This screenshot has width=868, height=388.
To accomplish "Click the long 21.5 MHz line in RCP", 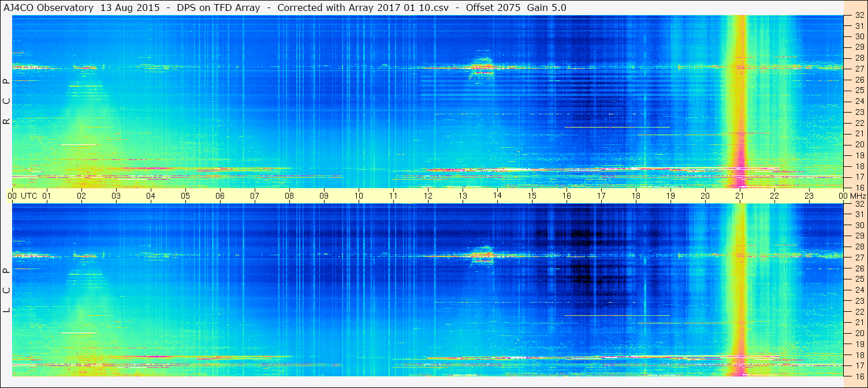I will pos(617,127).
